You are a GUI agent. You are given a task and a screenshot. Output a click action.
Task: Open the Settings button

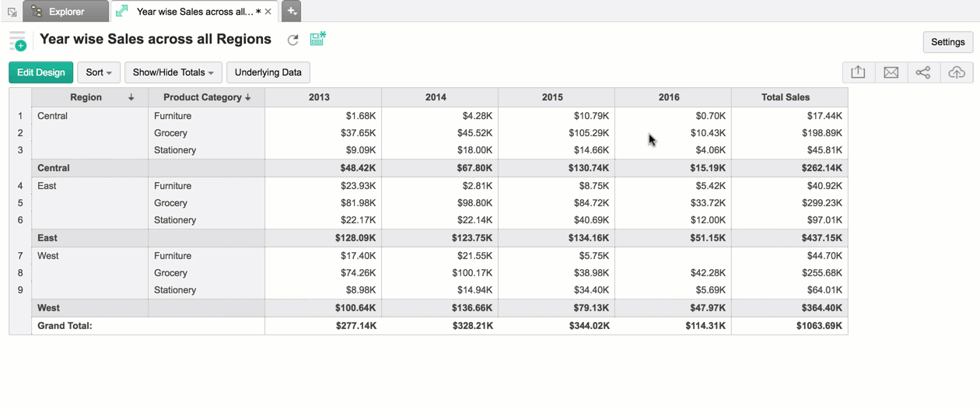coord(947,42)
